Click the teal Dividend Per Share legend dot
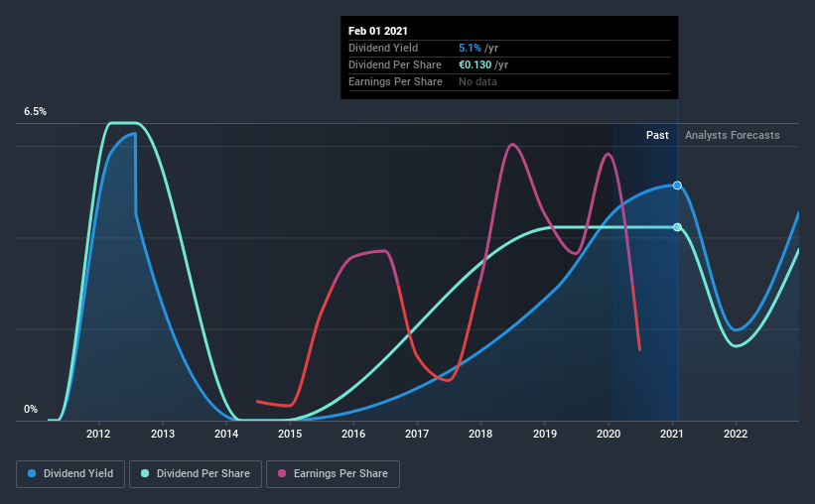Viewport: 815px width, 504px height. 145,473
